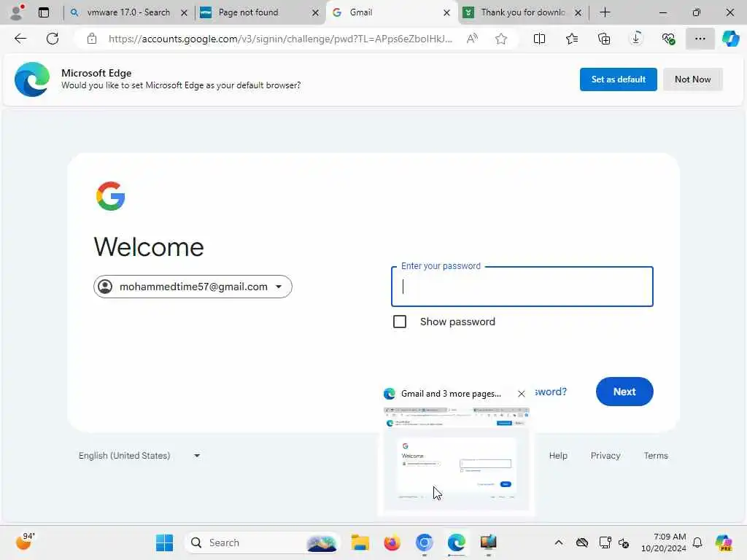Click the taskbar Search box
The height and width of the screenshot is (560, 747).
tap(262, 542)
